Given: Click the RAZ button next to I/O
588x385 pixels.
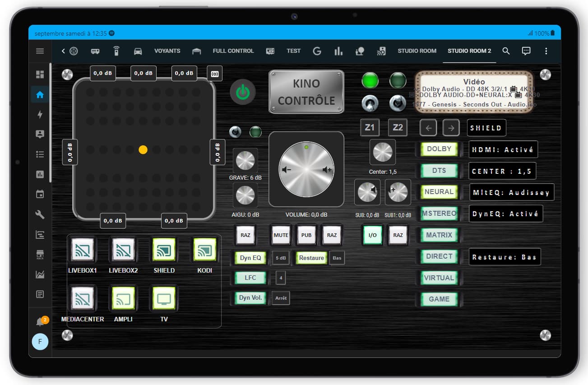Looking at the screenshot, I should (x=398, y=235).
